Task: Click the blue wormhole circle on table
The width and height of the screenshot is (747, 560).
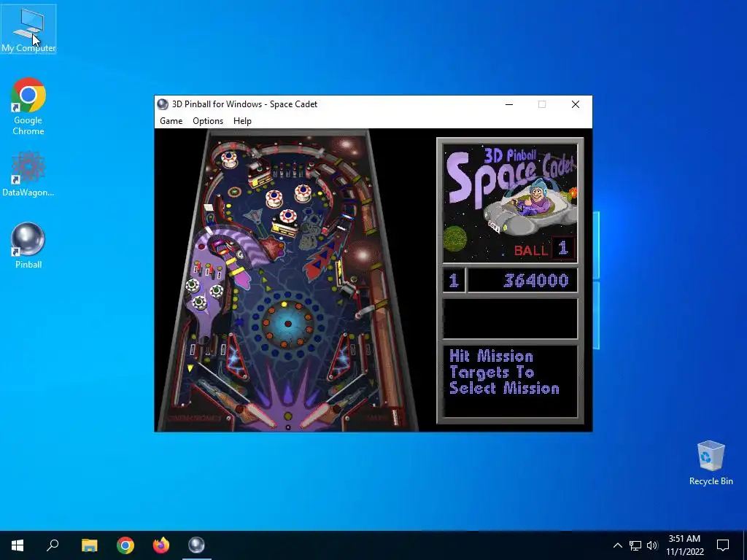Action: point(287,324)
